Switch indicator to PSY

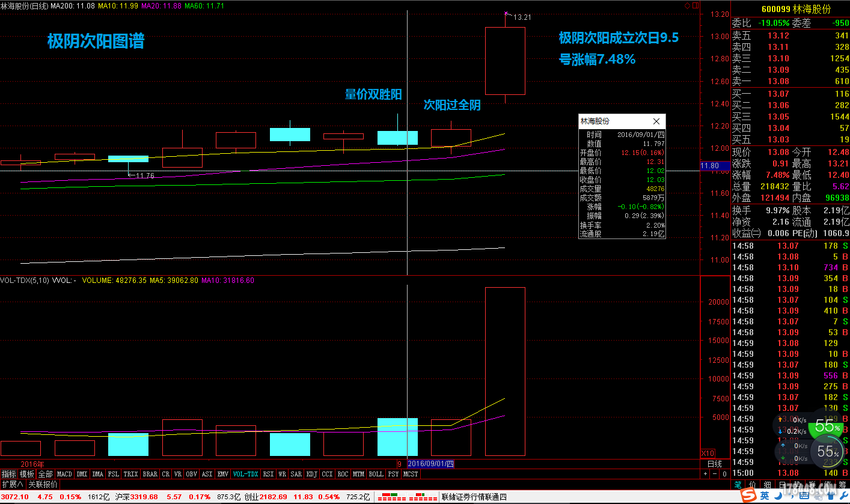point(393,474)
